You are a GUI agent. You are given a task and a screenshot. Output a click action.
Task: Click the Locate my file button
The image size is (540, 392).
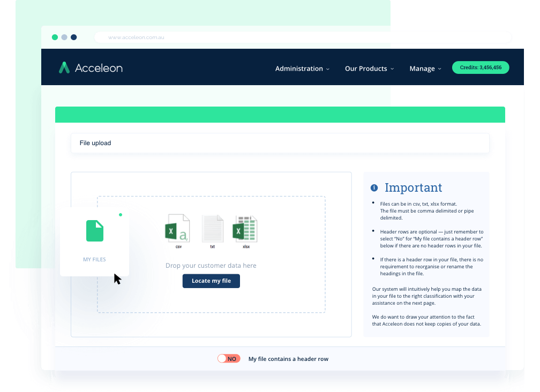click(x=211, y=281)
